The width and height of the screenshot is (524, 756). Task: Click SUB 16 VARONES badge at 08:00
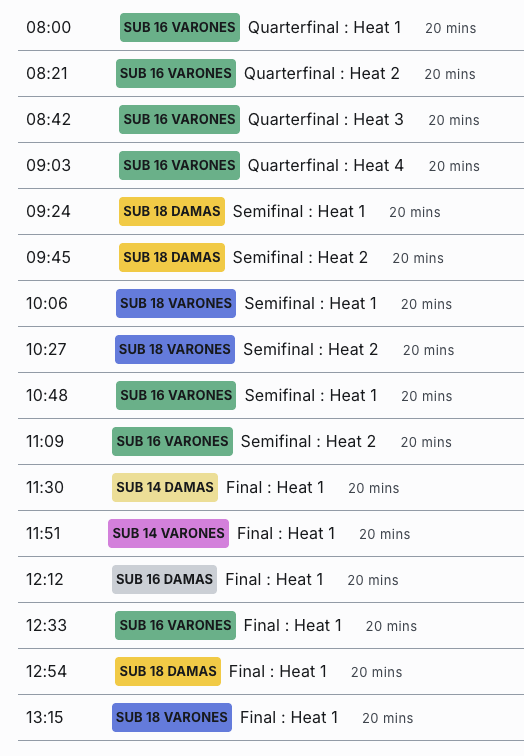(x=180, y=27)
